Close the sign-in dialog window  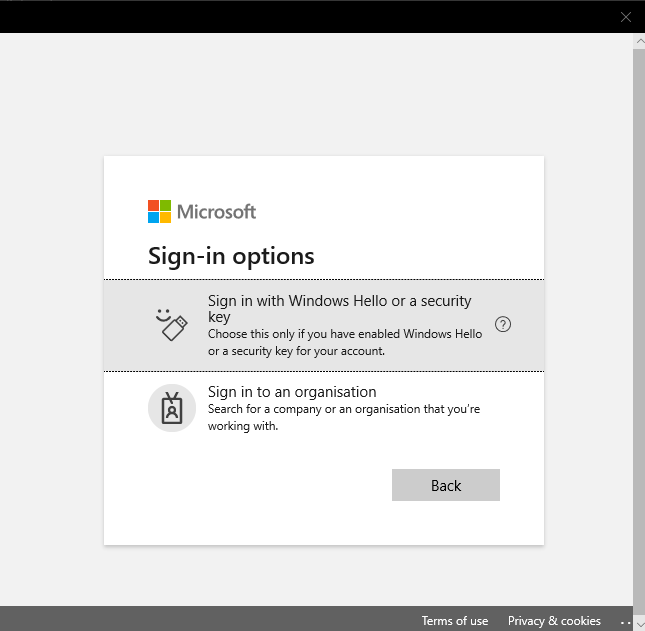coord(626,17)
